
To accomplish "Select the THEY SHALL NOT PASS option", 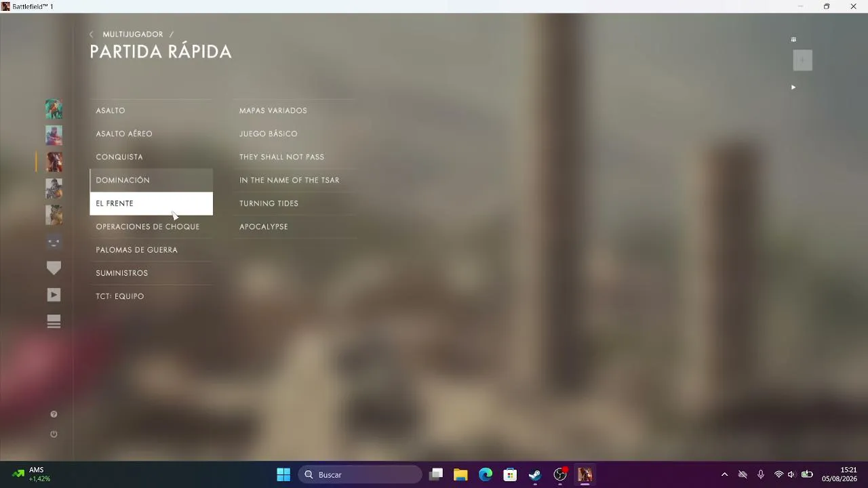I will (294, 157).
